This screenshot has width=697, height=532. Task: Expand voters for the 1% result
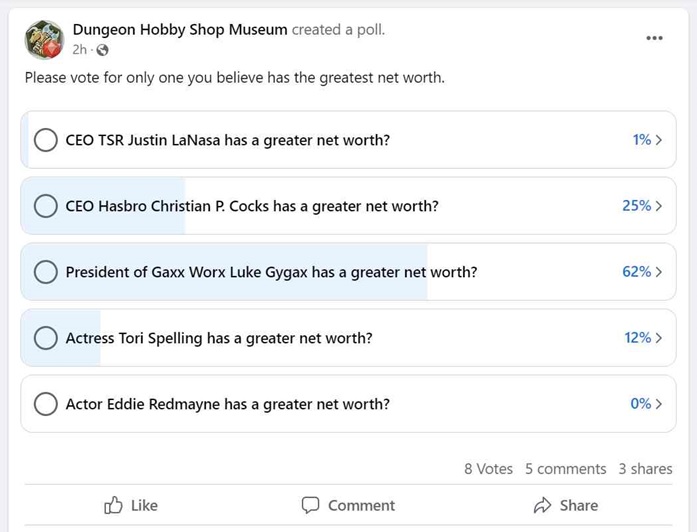[x=647, y=140]
